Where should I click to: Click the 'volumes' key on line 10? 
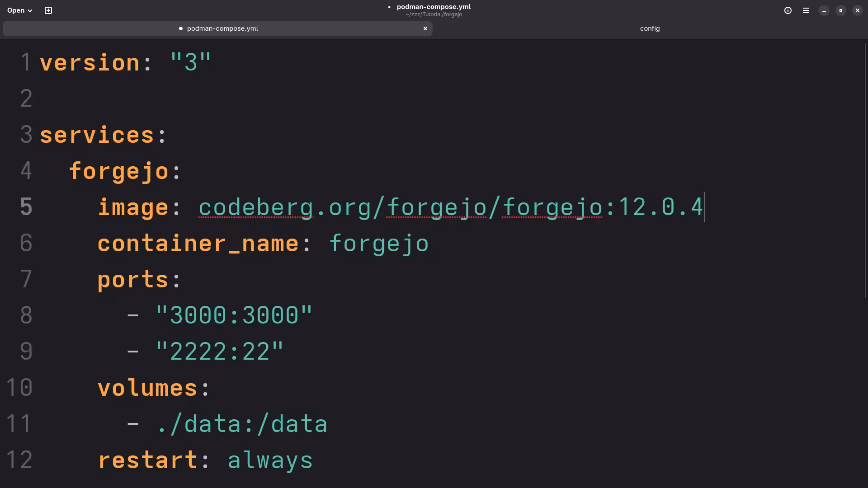147,388
